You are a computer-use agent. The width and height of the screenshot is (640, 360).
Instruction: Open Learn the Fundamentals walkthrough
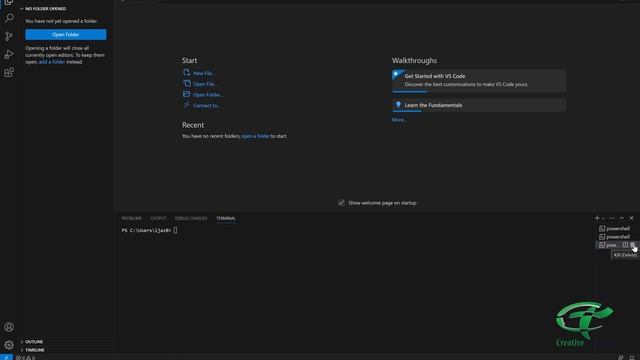click(x=479, y=105)
